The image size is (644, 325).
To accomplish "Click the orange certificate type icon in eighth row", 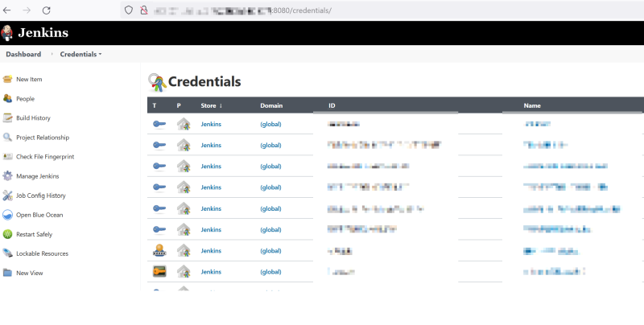I will pyautogui.click(x=159, y=271).
